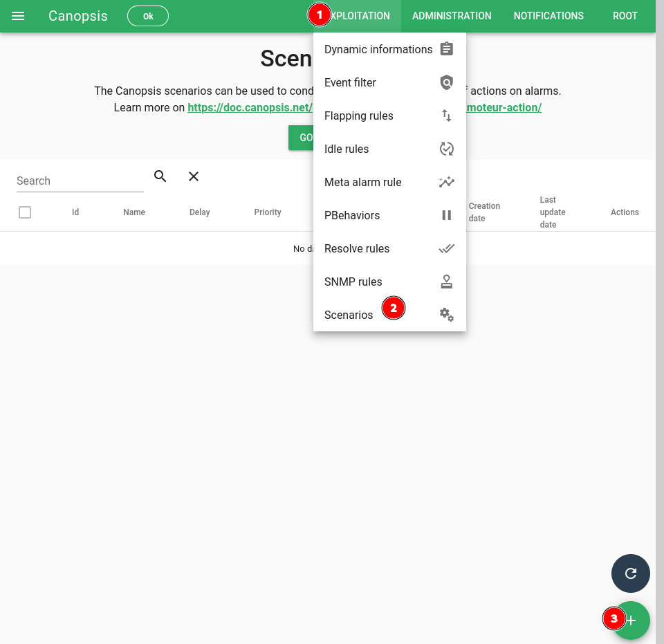
Task: Click the Actions column header
Action: (625, 212)
